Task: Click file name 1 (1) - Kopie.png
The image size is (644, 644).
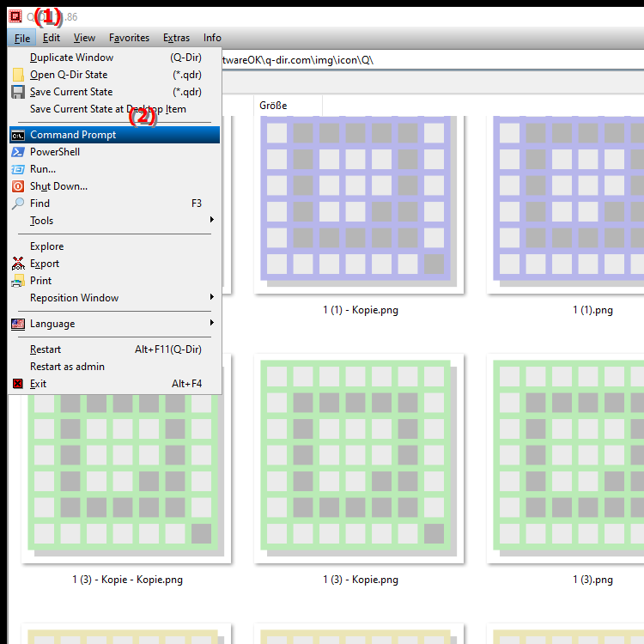Action: tap(361, 310)
